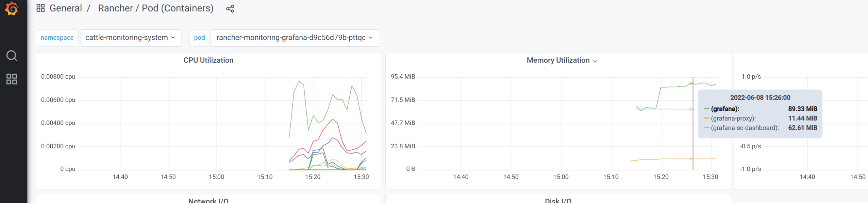The height and width of the screenshot is (203, 868).
Task: Click the 62.61 MiB tooltip value
Action: pos(803,128)
